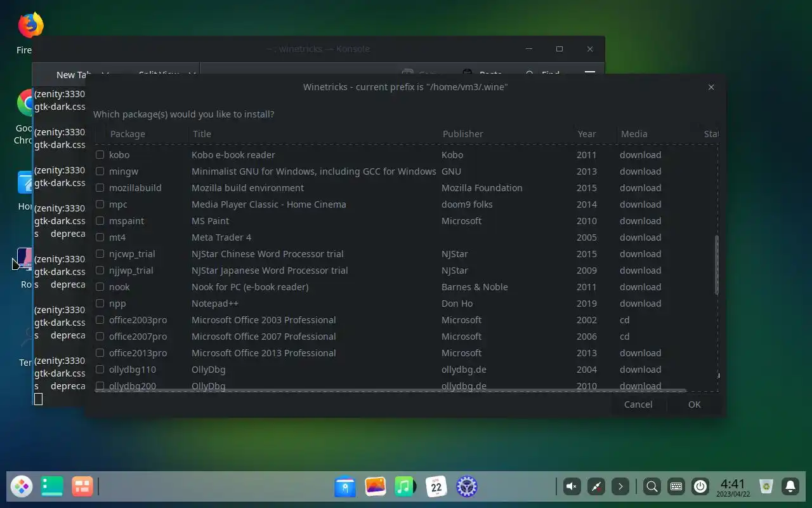This screenshot has height=508, width=812.
Task: Tick the mt4 package checkbox
Action: pyautogui.click(x=100, y=237)
